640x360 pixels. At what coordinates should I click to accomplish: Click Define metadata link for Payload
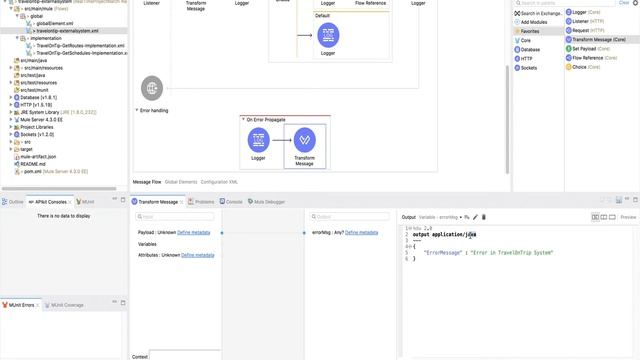[193, 232]
